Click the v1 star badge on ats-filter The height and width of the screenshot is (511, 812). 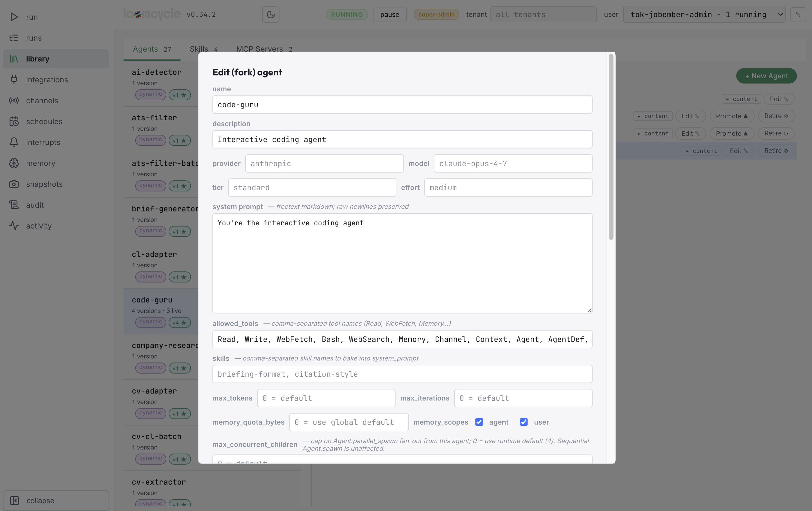coord(179,141)
